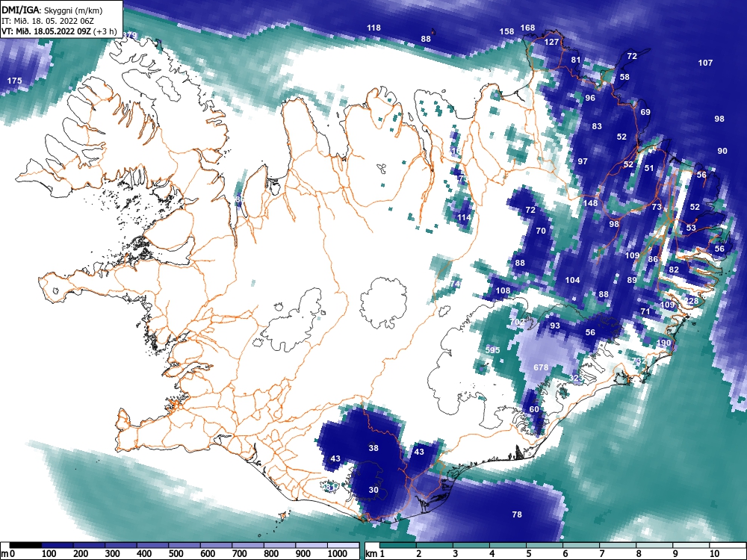The image size is (747, 560).
Task: Click the visibility value 93
Action: (555, 326)
